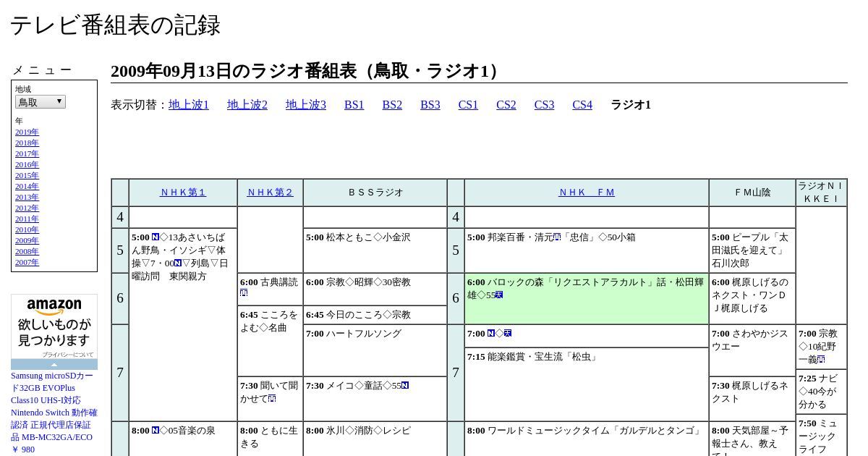The image size is (868, 456).
Task: Select the 8:00 氷川◇消防◇レシピ program
Action: click(x=375, y=439)
